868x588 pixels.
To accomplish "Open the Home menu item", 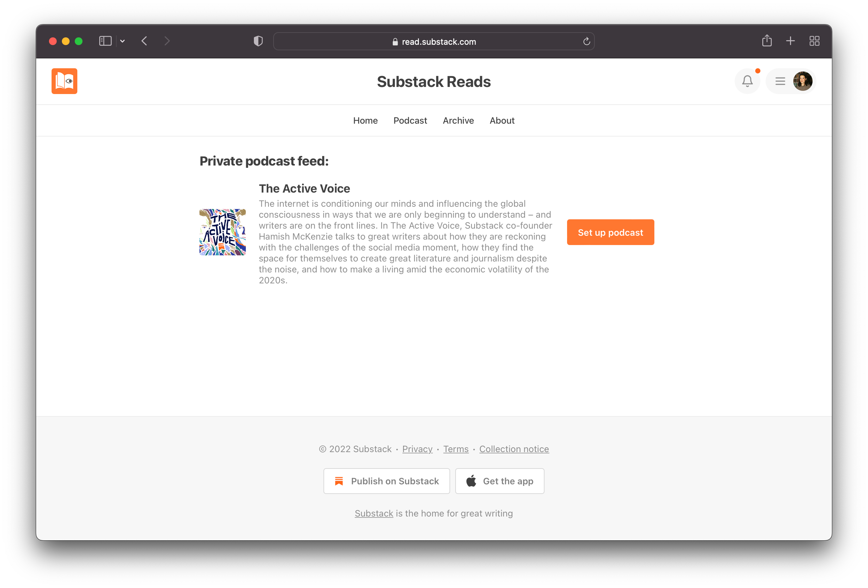I will click(366, 121).
